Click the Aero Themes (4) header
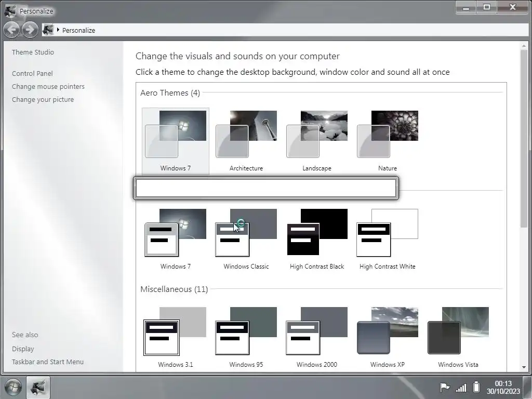 170,92
